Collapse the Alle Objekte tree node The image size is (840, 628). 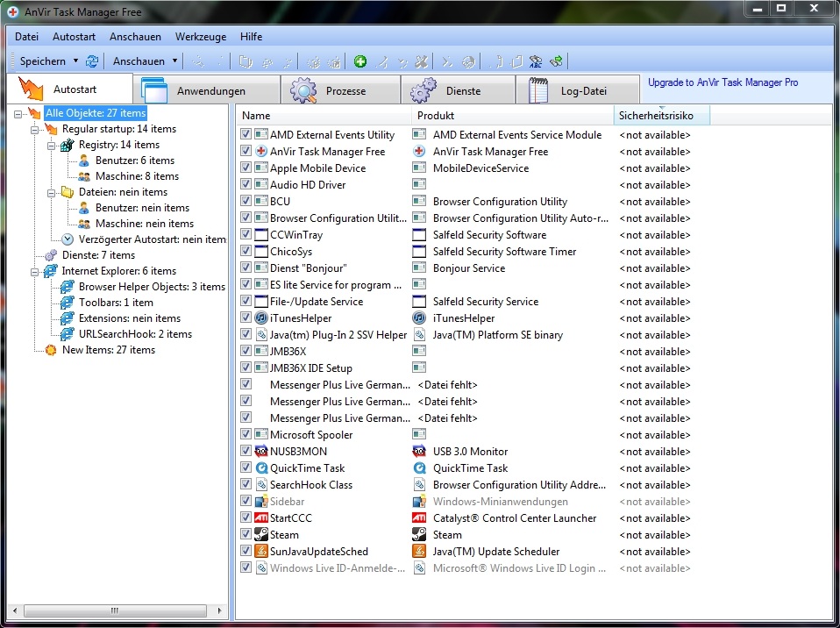[x=18, y=114]
